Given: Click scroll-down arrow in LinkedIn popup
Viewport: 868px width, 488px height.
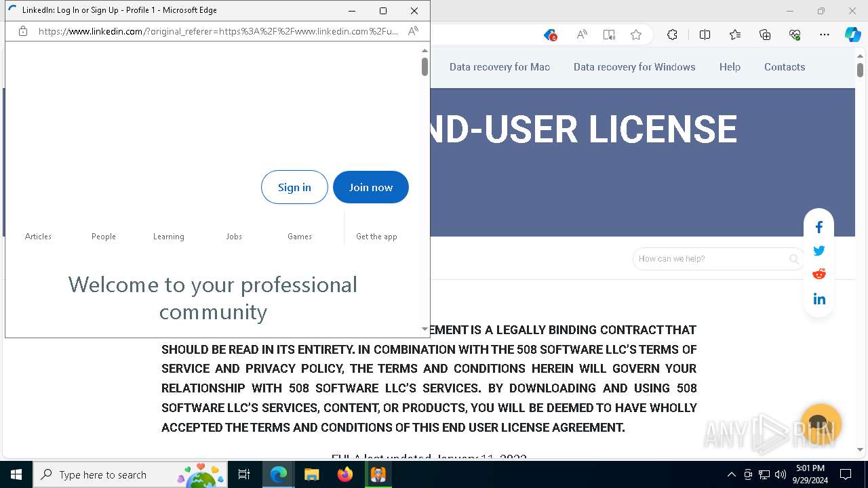Looking at the screenshot, I should pos(425,329).
